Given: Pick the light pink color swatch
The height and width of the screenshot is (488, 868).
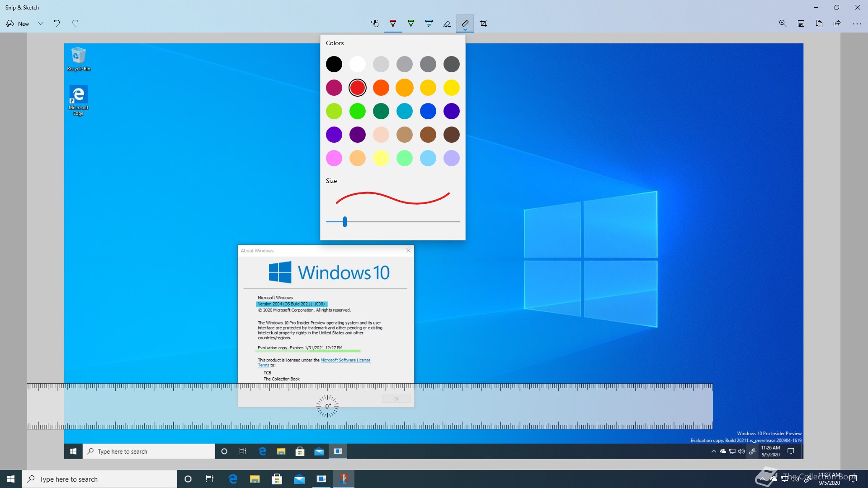Looking at the screenshot, I should click(334, 158).
